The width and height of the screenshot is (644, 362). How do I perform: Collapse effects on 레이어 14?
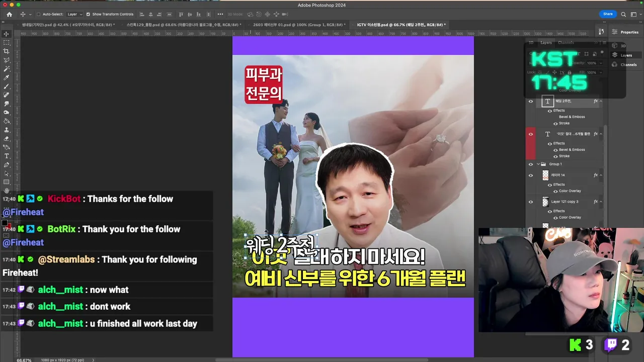[x=601, y=175]
